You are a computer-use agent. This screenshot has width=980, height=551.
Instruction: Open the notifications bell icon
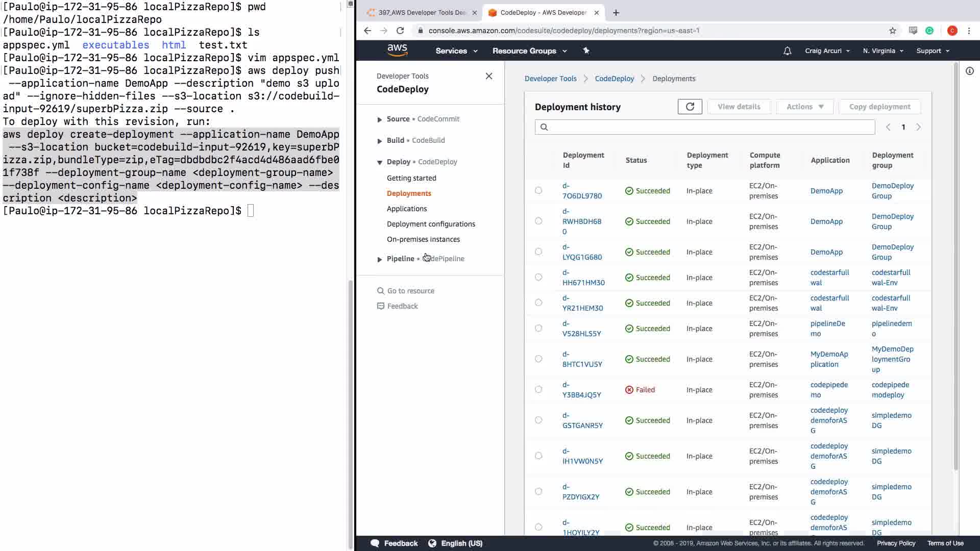click(787, 51)
